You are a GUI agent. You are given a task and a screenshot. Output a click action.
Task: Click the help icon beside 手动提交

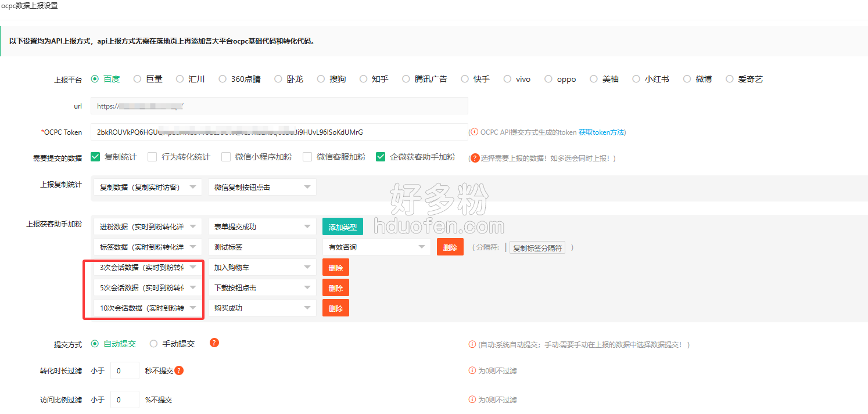(x=214, y=343)
